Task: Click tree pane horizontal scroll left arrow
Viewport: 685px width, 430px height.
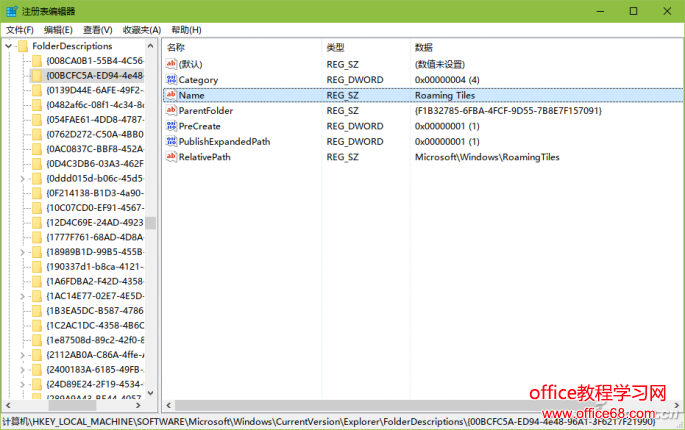Action: 8,406
